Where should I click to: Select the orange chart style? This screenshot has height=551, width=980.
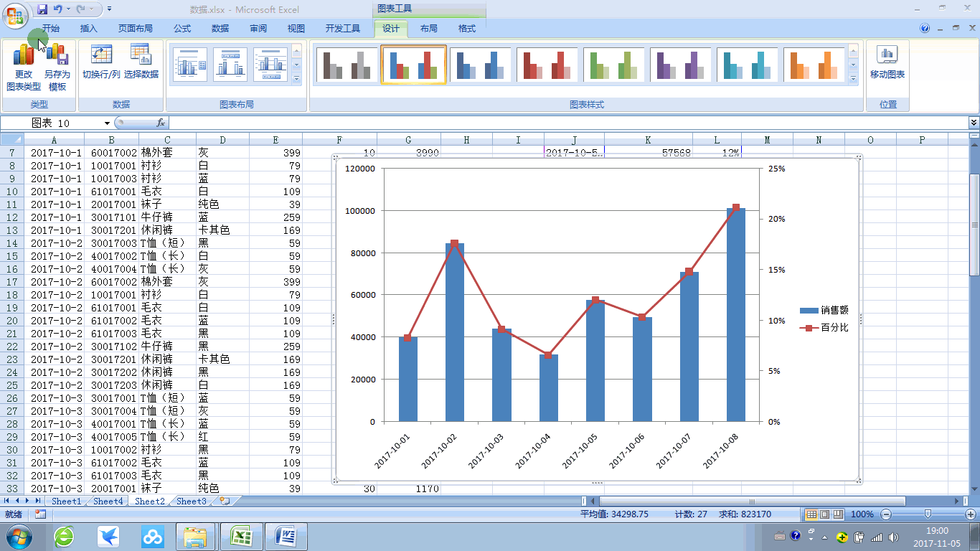(814, 65)
